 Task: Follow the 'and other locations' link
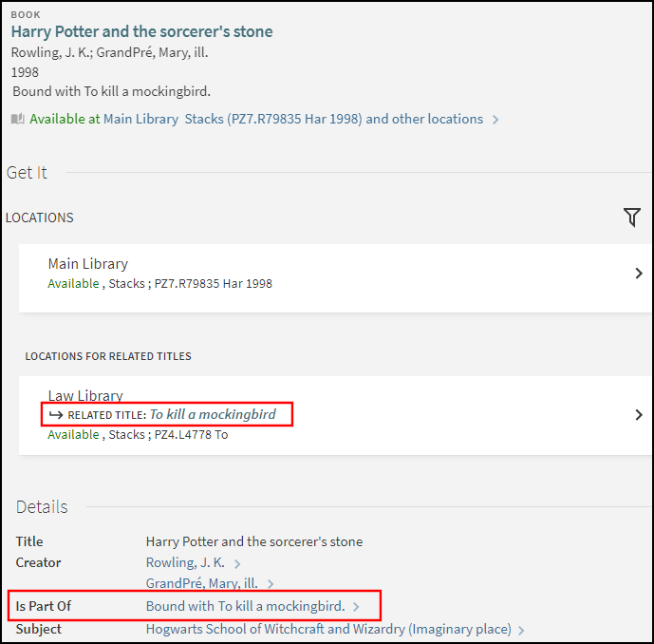(x=424, y=120)
